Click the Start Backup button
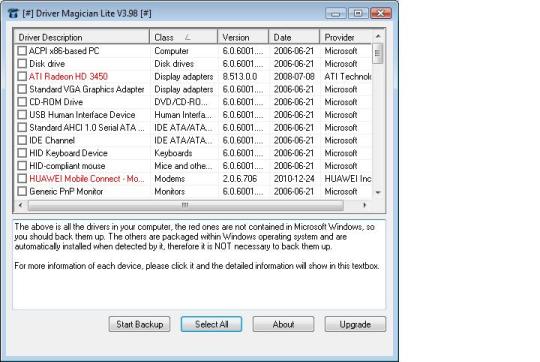540x362 pixels. click(139, 324)
